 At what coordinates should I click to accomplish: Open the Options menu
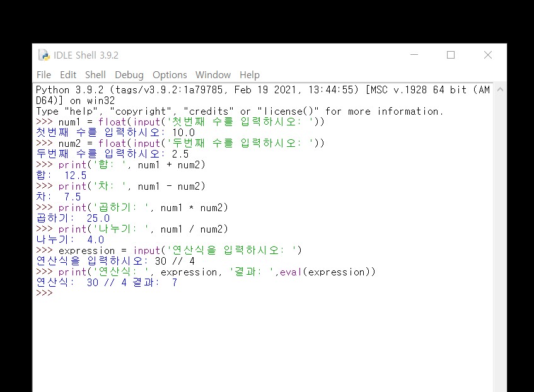click(169, 74)
